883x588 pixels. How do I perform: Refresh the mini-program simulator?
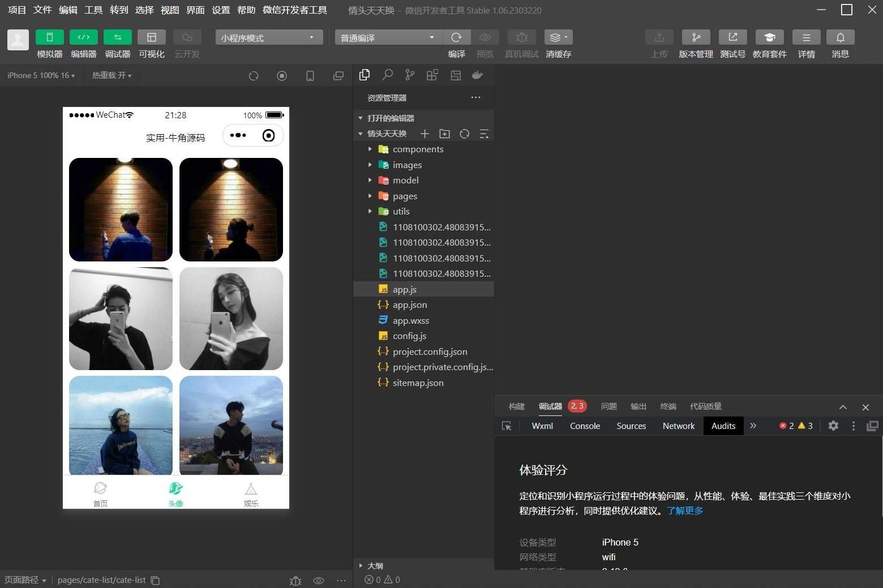point(254,75)
